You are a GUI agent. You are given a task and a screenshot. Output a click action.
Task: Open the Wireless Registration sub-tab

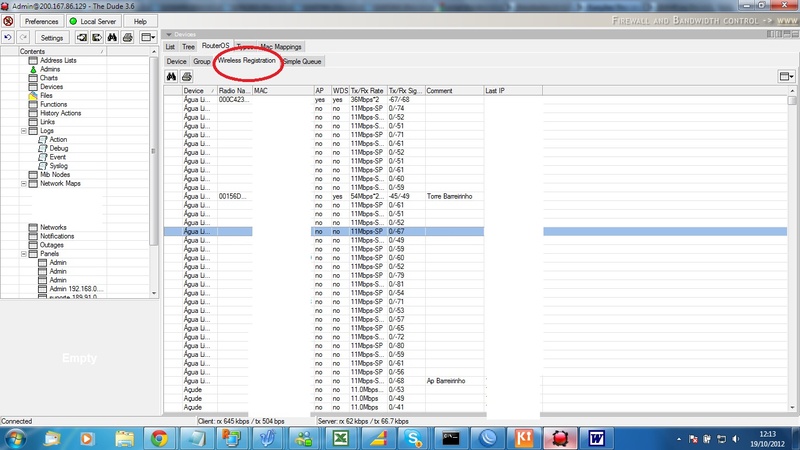point(246,60)
